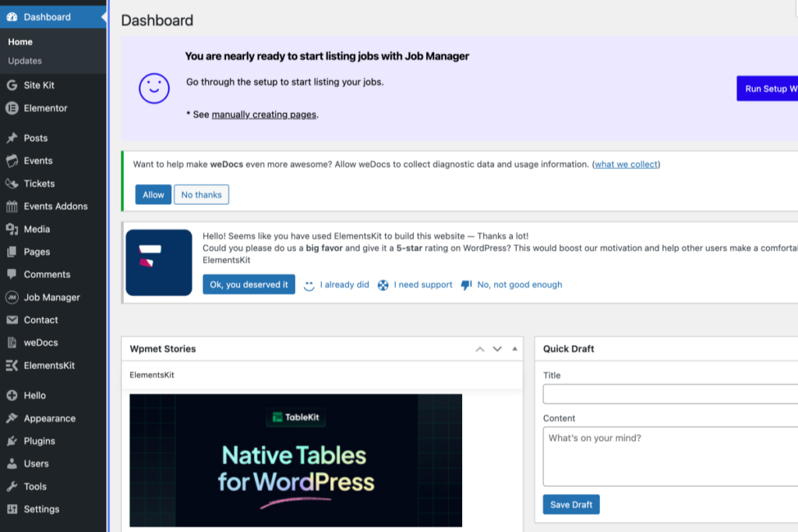The image size is (798, 532).
Task: Move Wpmet Stories widget up
Action: click(x=480, y=349)
